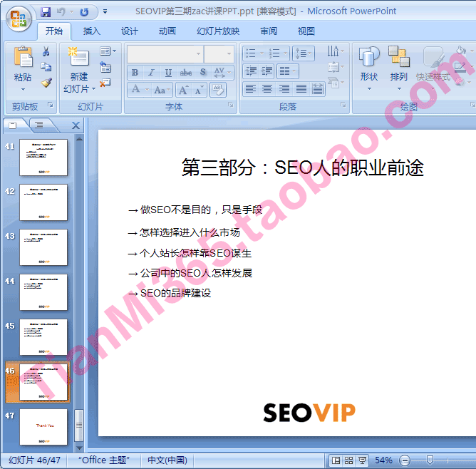Toggle Italic formatting
This screenshot has height=469, width=476.
click(151, 73)
